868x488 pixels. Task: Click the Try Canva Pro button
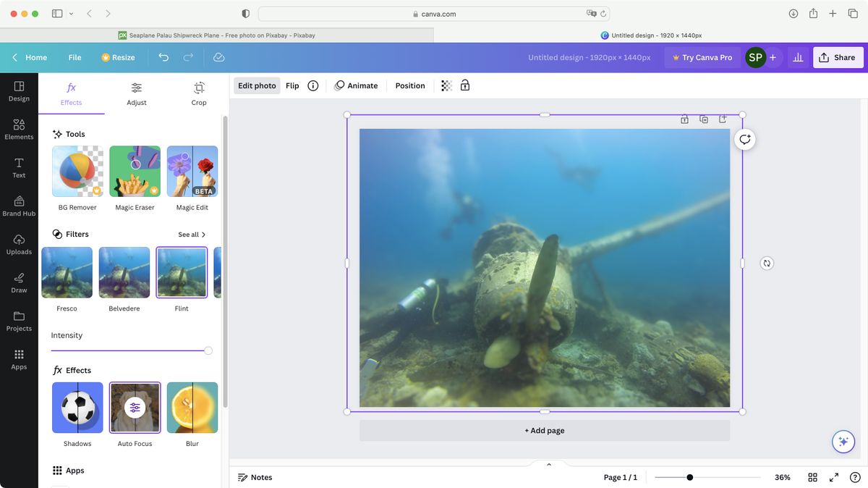pos(702,56)
